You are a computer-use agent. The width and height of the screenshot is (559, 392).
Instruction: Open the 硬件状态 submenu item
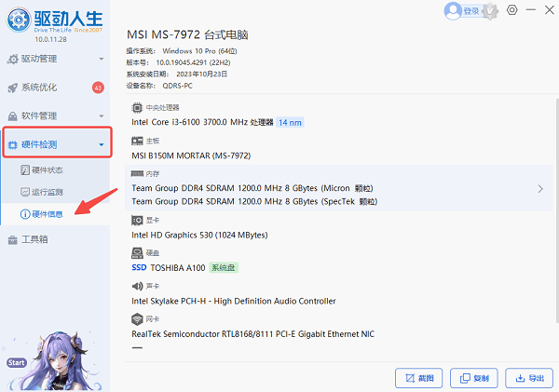pos(47,169)
